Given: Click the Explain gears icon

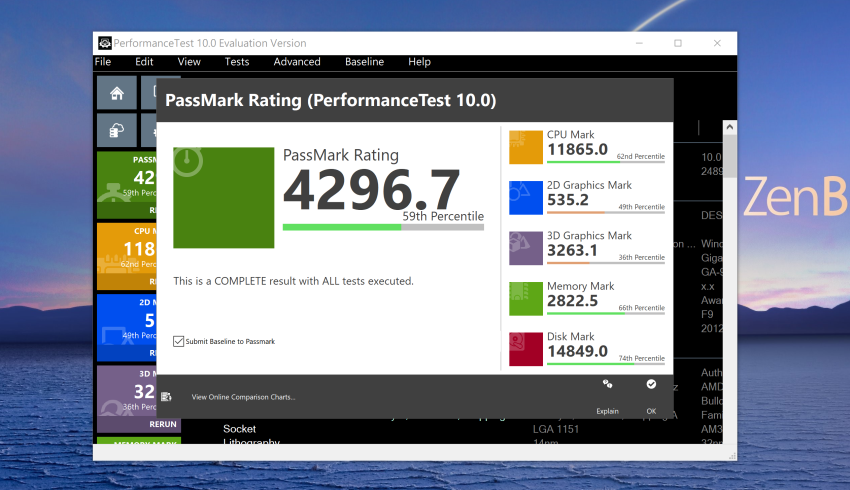Looking at the screenshot, I should click(x=607, y=384).
